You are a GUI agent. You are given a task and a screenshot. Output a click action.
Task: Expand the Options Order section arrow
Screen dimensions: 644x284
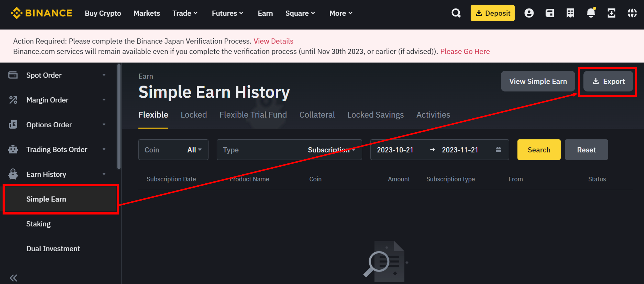click(104, 124)
